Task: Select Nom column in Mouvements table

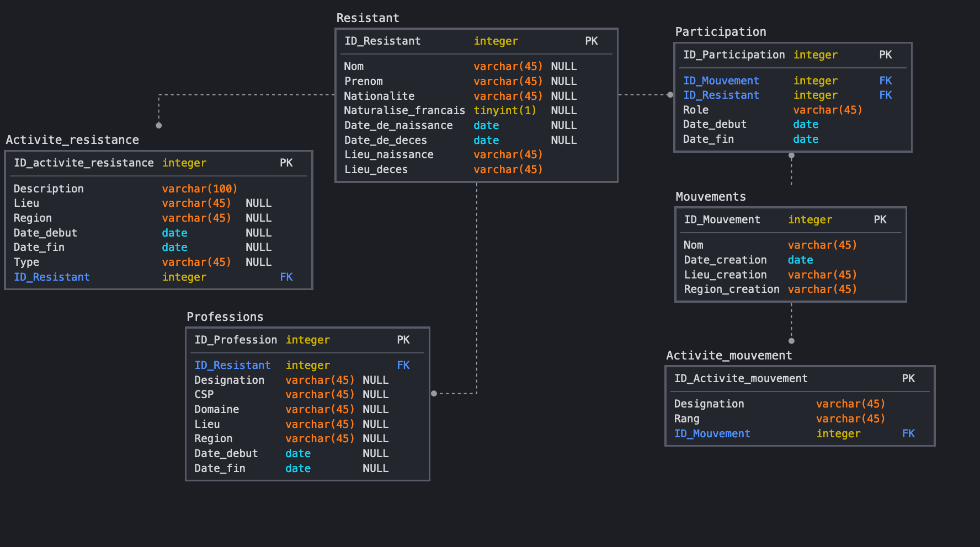Action: coord(791,245)
